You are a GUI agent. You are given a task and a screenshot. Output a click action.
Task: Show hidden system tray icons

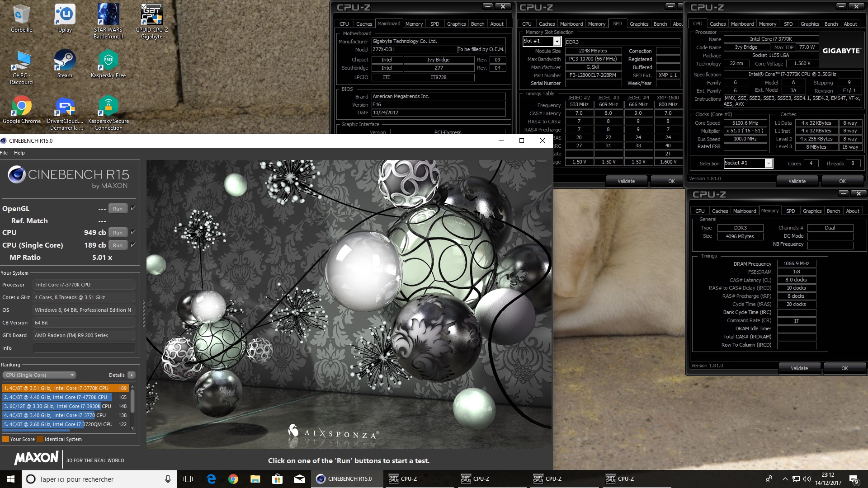tap(785, 479)
